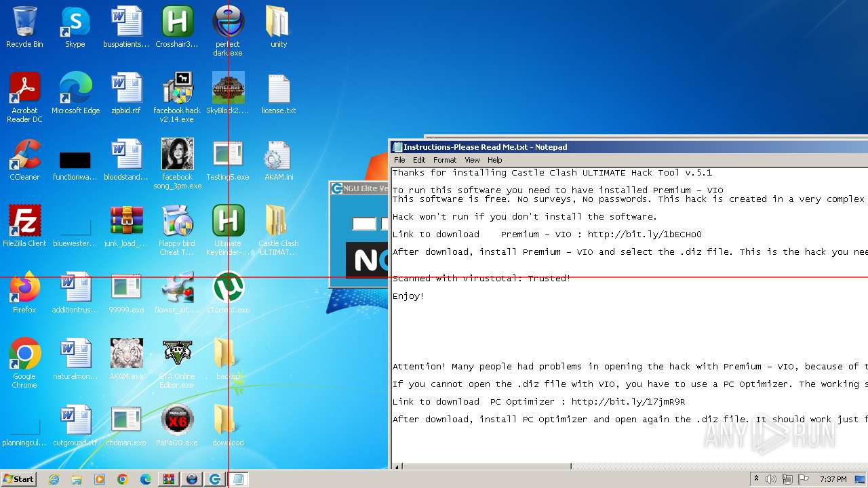
Task: Select the SkyBlock2 Minecraft icon
Action: (228, 94)
